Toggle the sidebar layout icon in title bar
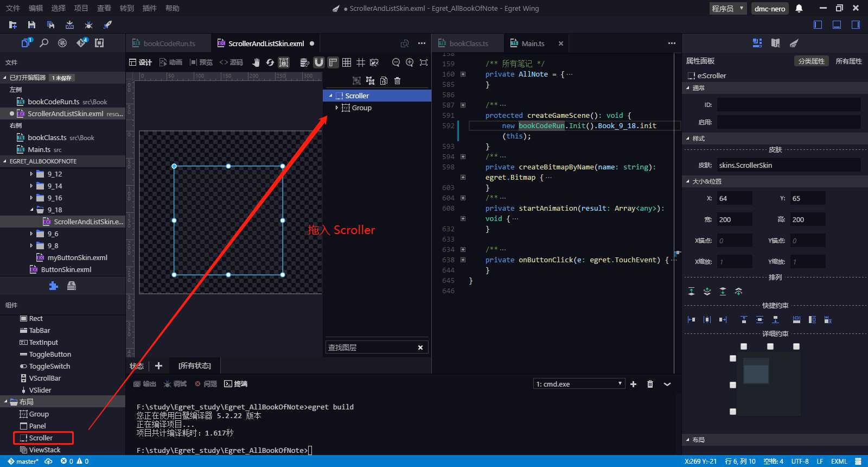868x467 pixels. [818, 25]
